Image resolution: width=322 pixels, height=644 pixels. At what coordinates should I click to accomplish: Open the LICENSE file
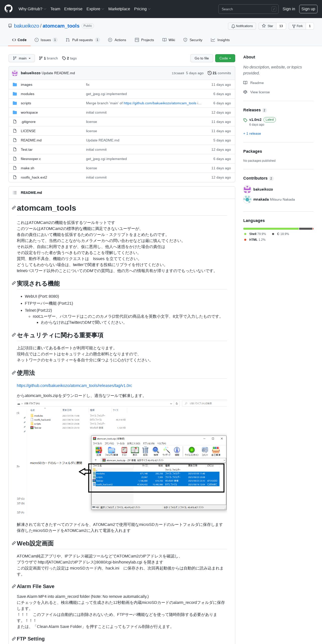pyautogui.click(x=28, y=131)
